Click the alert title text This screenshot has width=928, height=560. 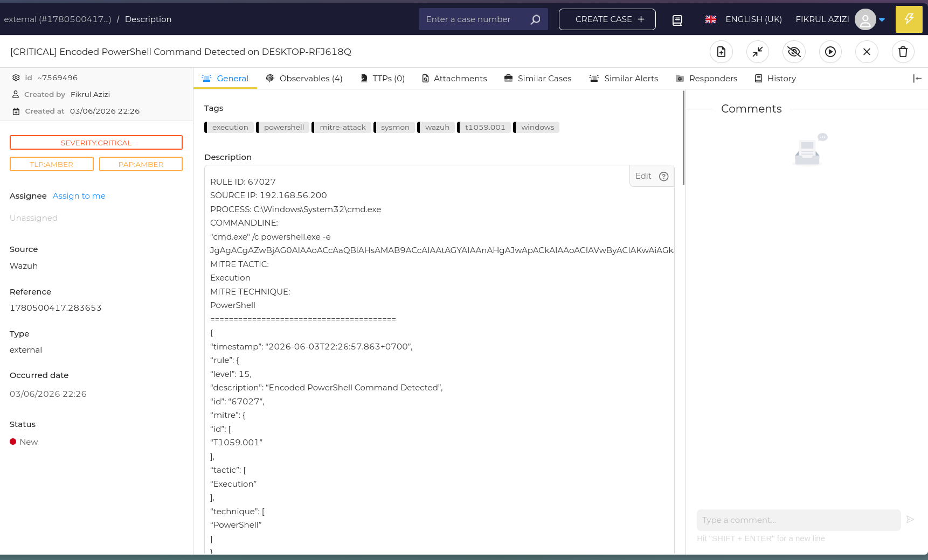(181, 52)
